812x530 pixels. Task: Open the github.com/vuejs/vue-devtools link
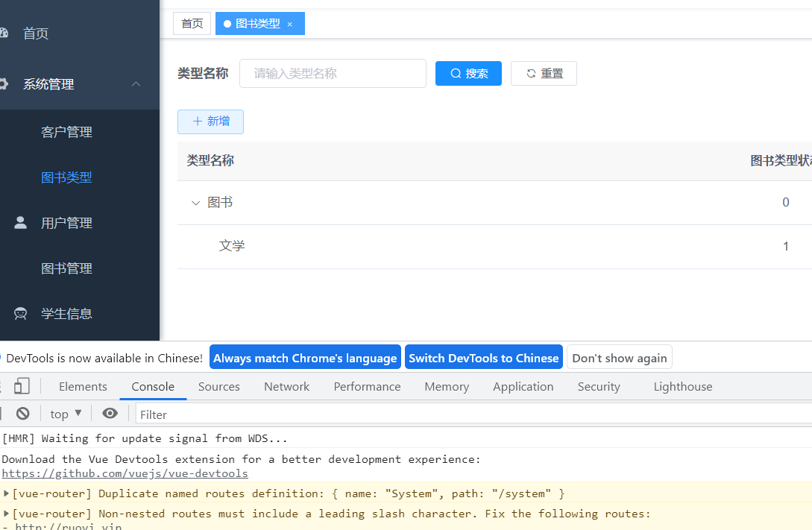[x=125, y=473]
